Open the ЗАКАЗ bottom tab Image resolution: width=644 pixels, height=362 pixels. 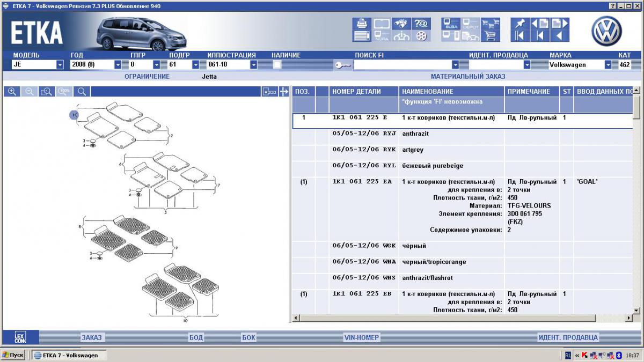coord(91,338)
